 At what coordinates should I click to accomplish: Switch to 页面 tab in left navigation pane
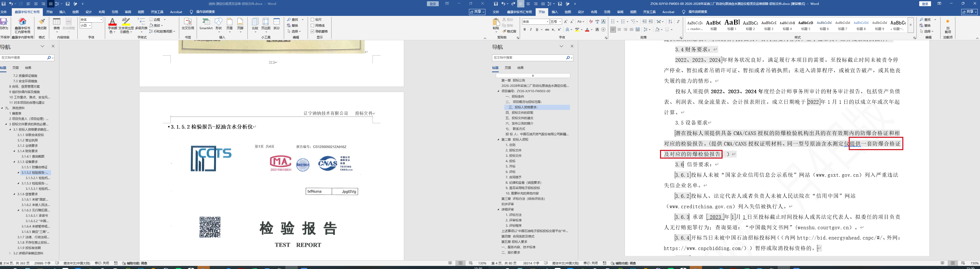(x=16, y=68)
